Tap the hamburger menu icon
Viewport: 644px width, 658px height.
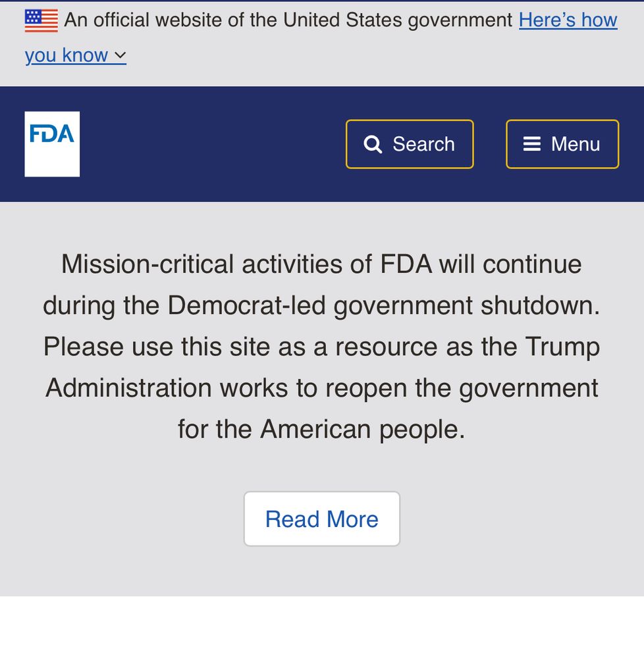point(531,144)
